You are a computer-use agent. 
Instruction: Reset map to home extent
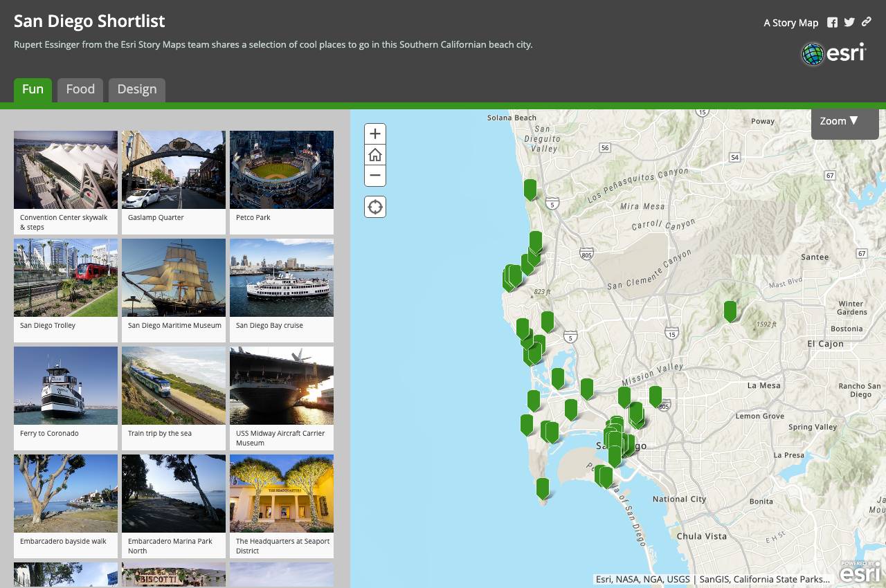375,155
